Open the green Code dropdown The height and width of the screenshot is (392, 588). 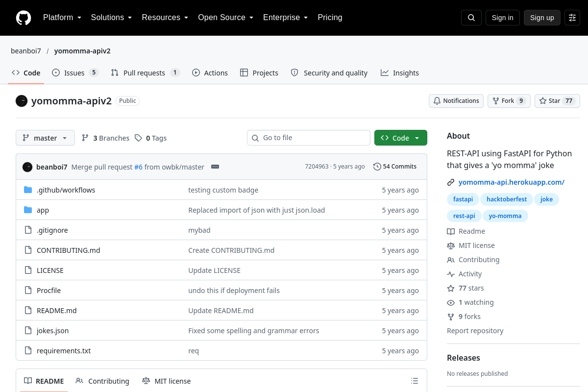401,138
